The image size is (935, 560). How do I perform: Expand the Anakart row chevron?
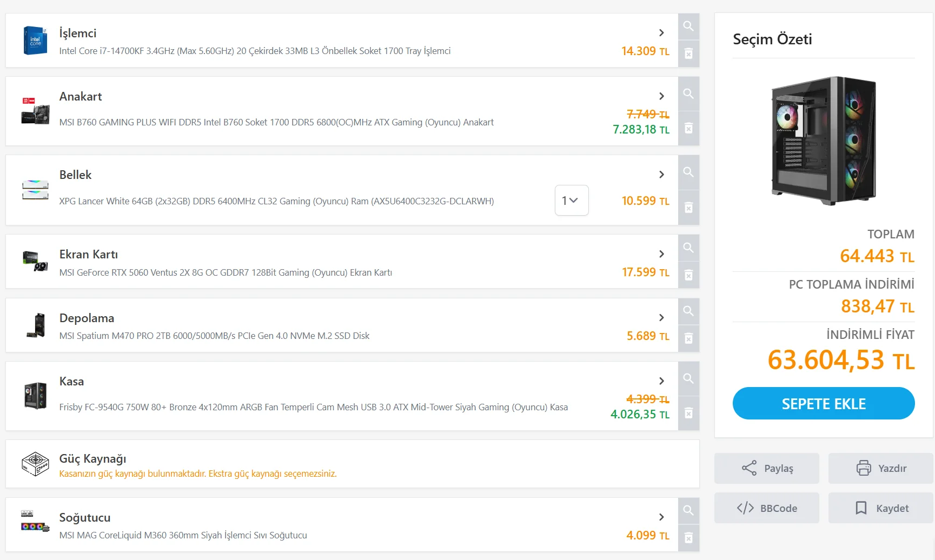click(x=661, y=96)
